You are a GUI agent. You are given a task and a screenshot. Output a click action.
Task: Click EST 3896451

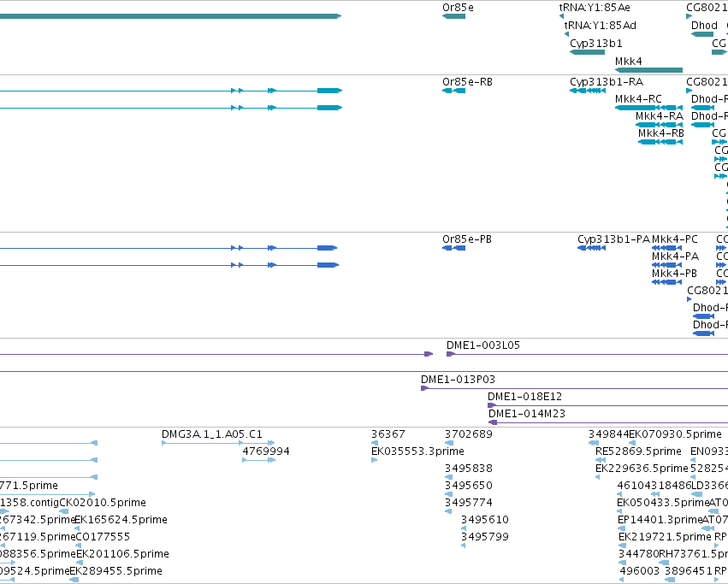point(670,580)
